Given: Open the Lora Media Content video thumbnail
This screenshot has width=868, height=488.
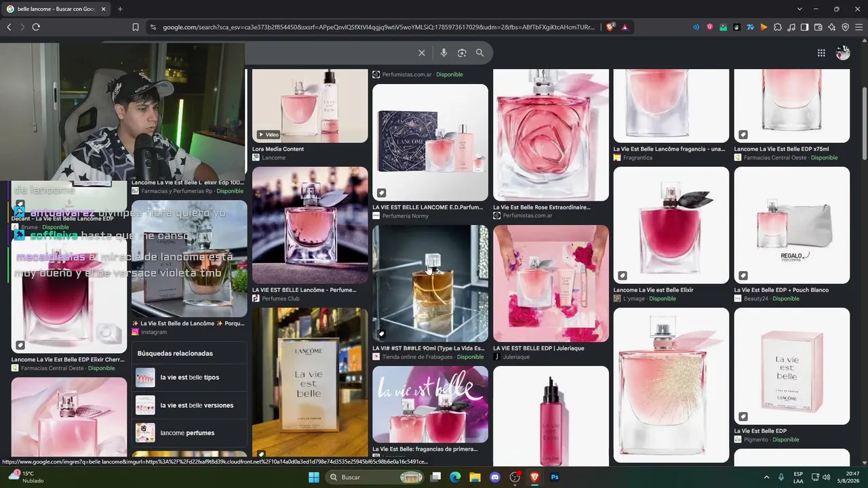Looking at the screenshot, I should pos(310,106).
